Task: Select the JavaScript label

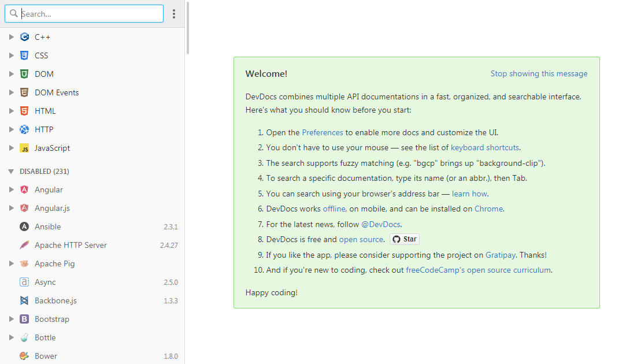Action: [x=52, y=148]
